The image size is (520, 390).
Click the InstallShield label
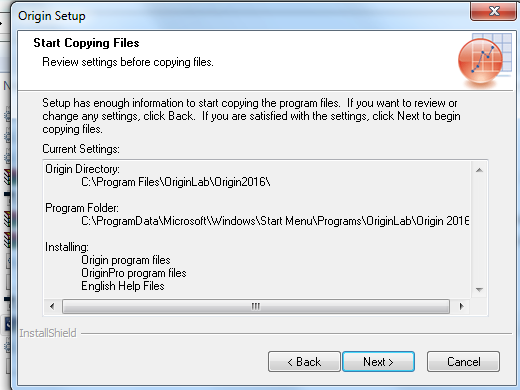coord(48,333)
